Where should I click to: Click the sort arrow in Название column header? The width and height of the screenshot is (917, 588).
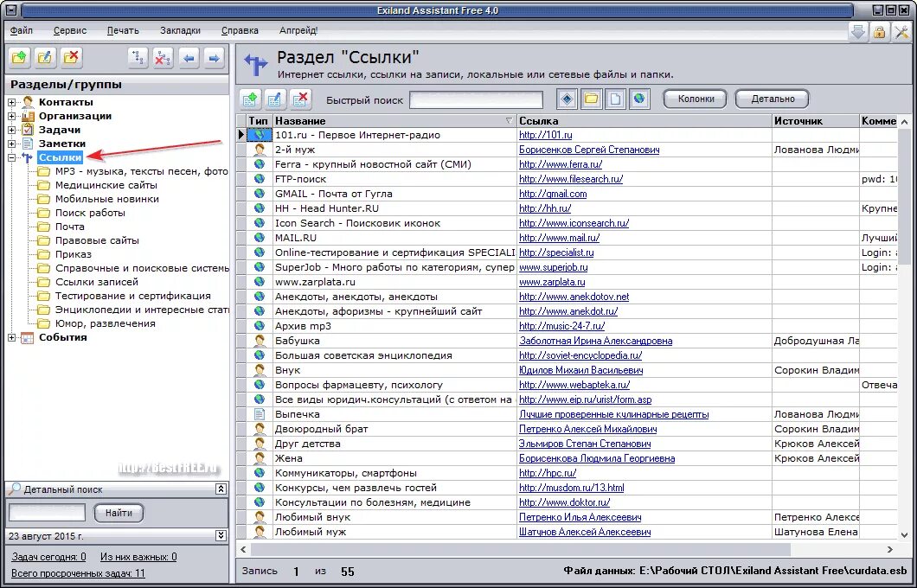click(x=509, y=121)
